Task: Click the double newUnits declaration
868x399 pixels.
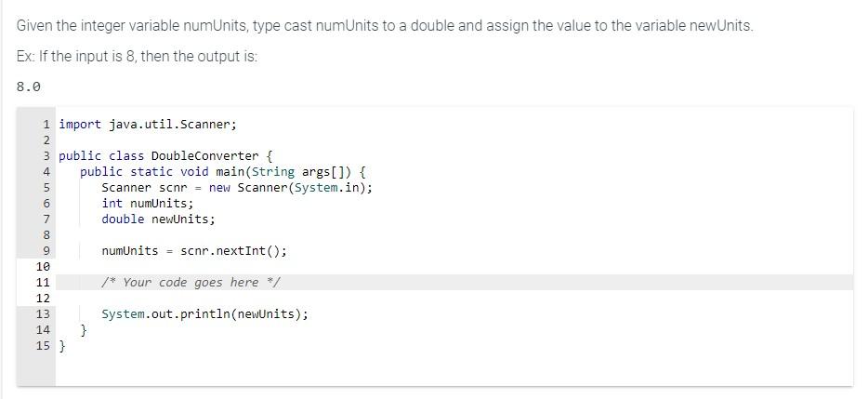Action: pyautogui.click(x=158, y=219)
